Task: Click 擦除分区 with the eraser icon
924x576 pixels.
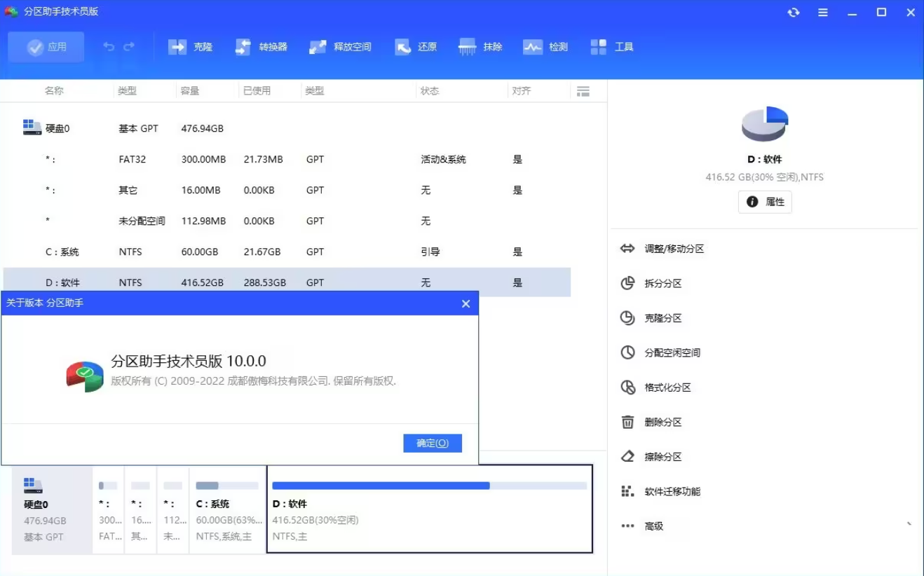Action: [651, 457]
